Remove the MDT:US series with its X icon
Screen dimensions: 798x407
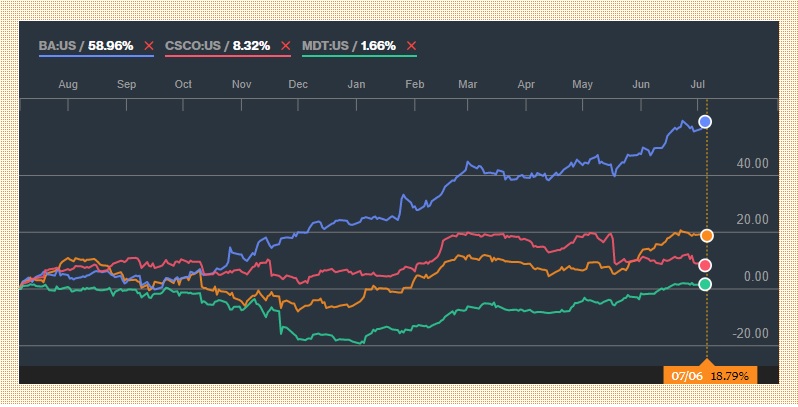(x=411, y=46)
